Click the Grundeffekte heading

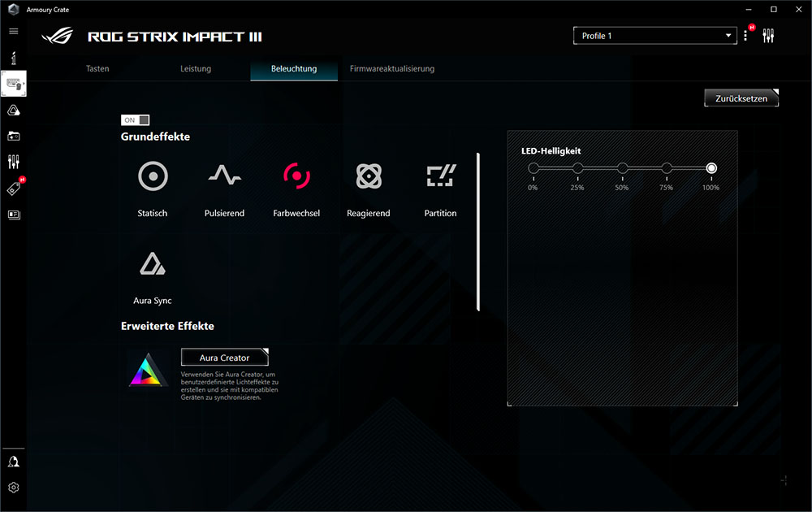click(x=155, y=137)
